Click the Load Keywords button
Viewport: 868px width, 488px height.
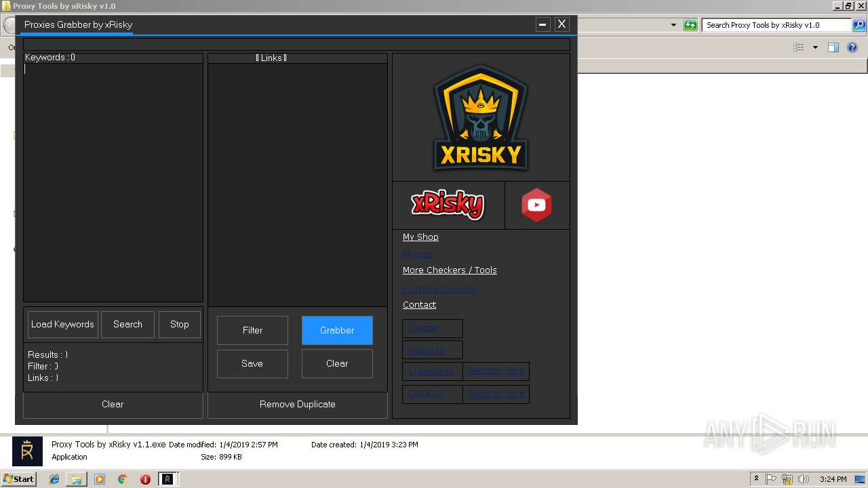(62, 325)
